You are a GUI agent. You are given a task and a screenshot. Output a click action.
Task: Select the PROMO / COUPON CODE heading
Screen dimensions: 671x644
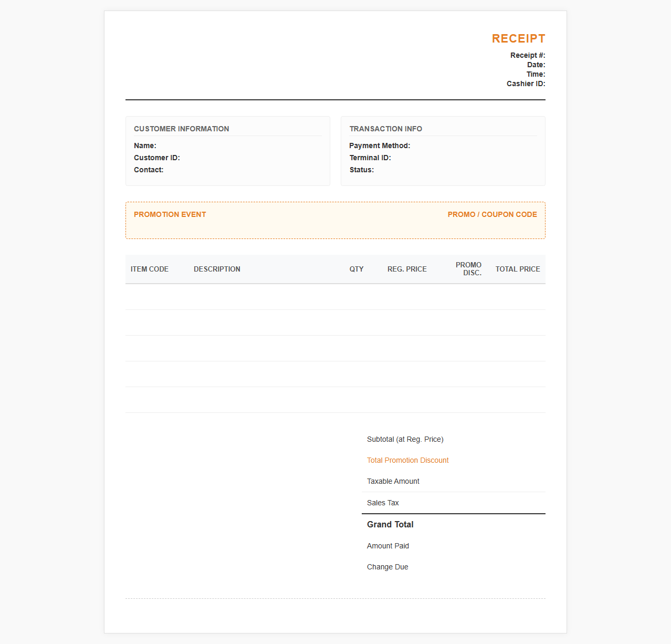[x=492, y=214]
